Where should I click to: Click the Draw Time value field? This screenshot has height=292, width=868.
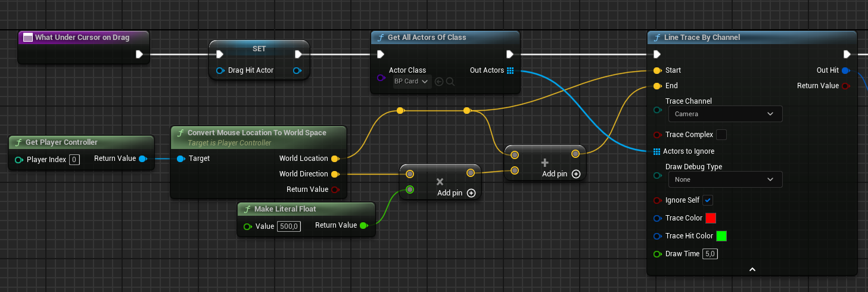point(710,254)
